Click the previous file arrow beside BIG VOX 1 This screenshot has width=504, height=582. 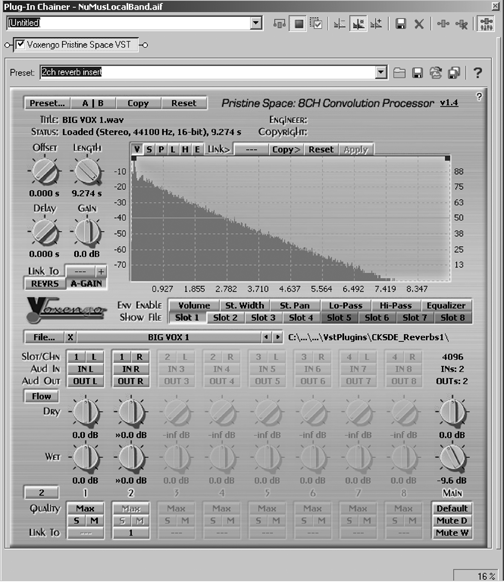click(x=266, y=337)
